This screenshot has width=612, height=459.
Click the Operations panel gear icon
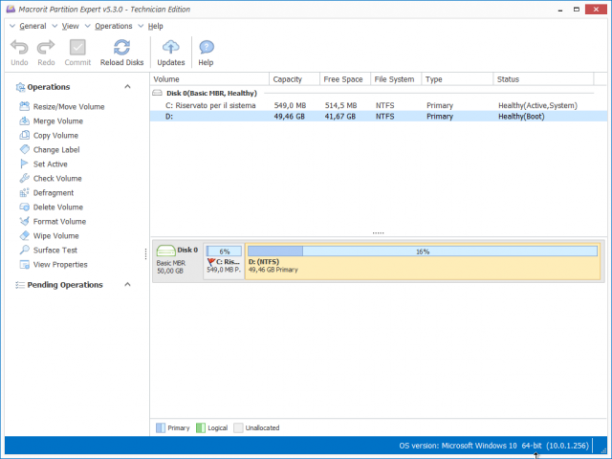point(20,87)
